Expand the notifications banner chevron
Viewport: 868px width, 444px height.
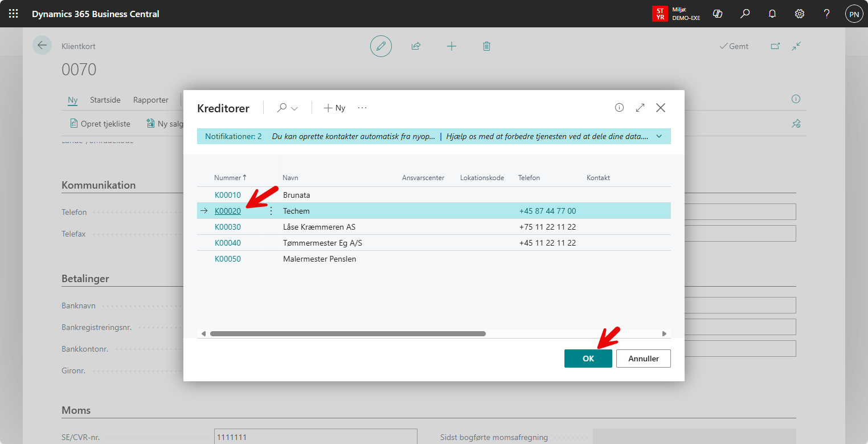(x=660, y=137)
